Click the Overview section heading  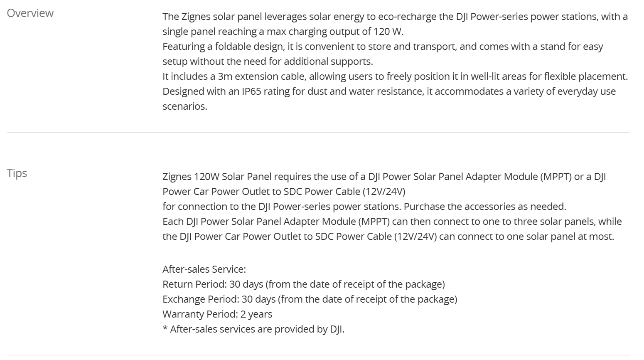(x=30, y=13)
